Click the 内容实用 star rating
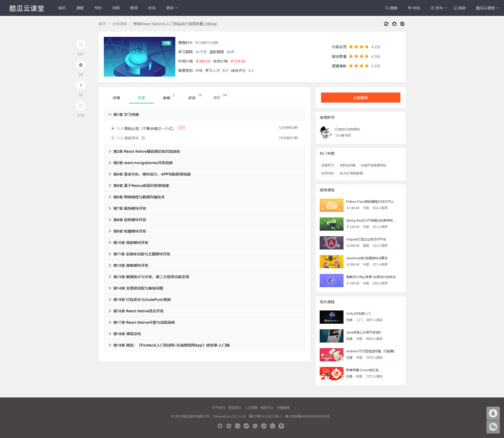 [x=359, y=47]
